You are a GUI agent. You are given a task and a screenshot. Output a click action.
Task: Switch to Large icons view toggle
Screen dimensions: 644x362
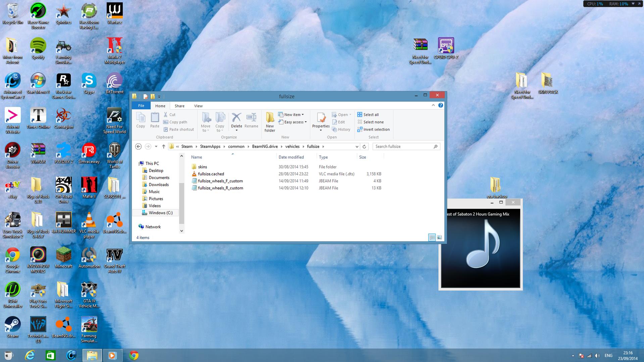coord(439,238)
